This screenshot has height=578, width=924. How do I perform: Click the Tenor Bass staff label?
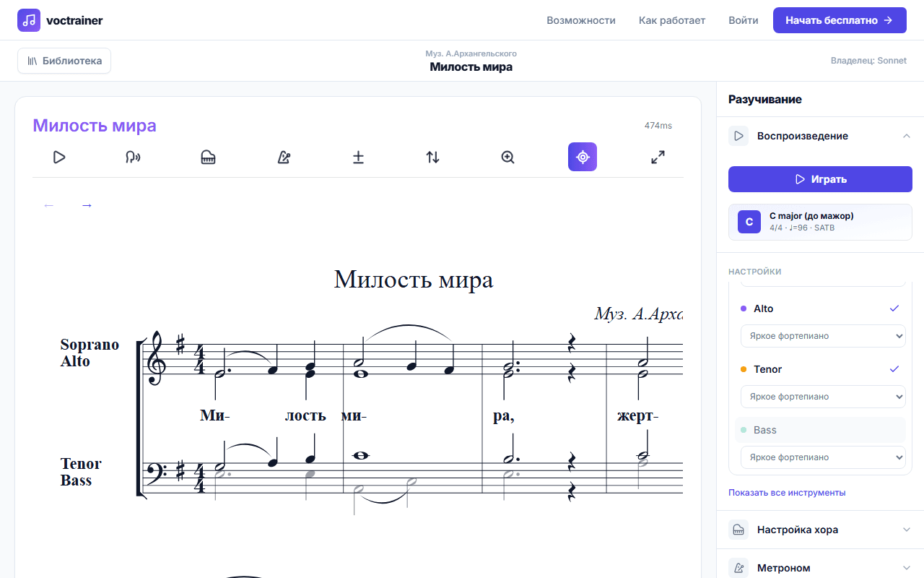pyautogui.click(x=81, y=472)
